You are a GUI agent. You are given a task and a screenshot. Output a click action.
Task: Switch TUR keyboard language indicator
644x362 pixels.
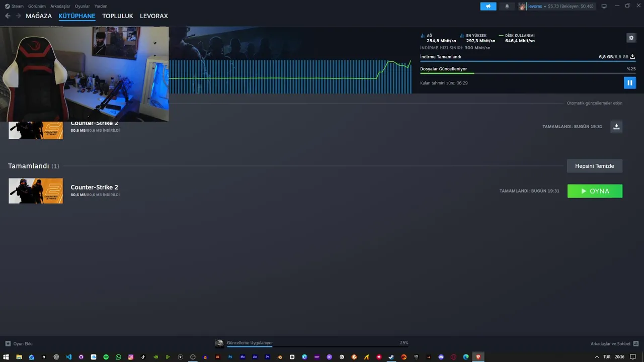(607, 357)
